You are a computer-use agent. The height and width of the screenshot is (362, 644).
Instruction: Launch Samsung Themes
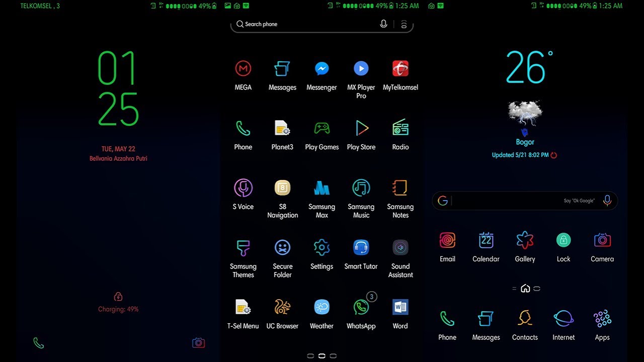click(243, 248)
